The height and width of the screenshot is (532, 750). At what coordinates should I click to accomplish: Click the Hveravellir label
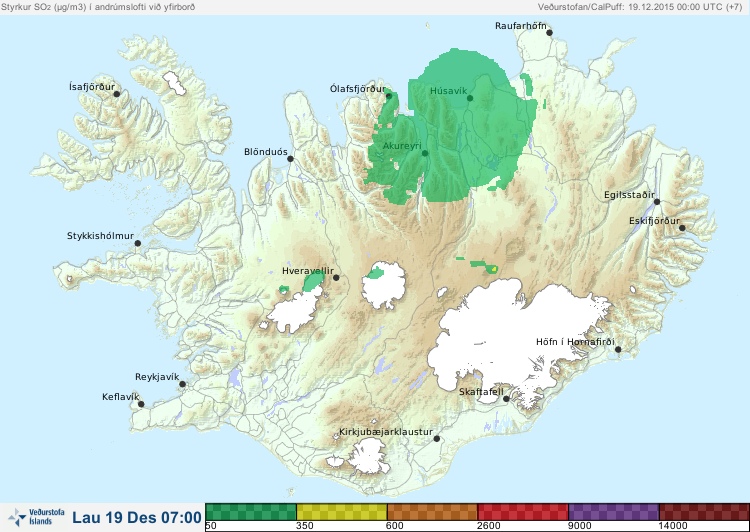308,271
